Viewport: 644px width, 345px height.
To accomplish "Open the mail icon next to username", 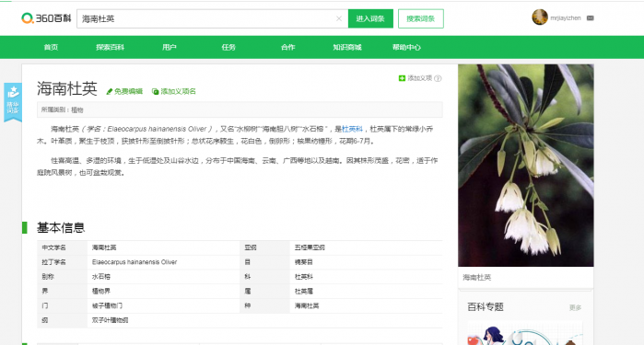I will point(591,18).
